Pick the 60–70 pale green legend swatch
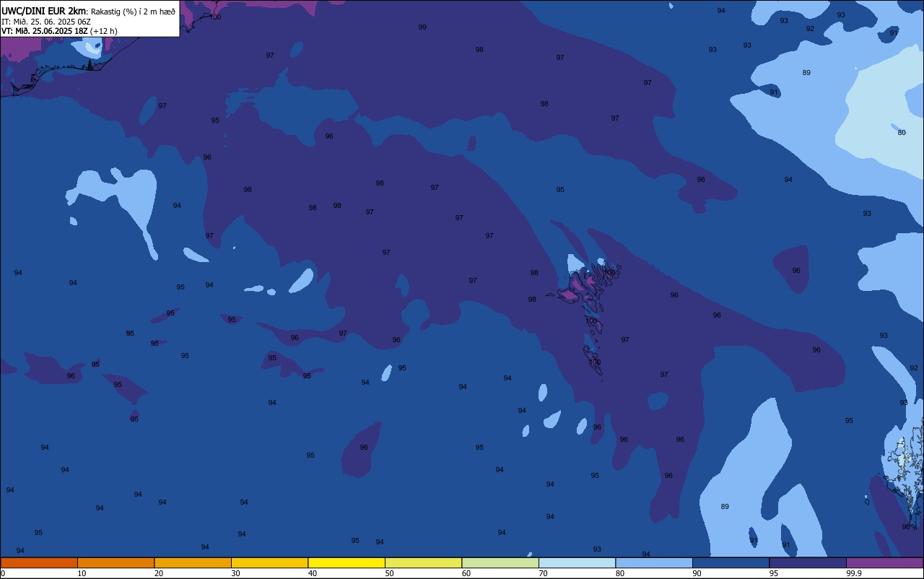The image size is (924, 579). [500, 562]
